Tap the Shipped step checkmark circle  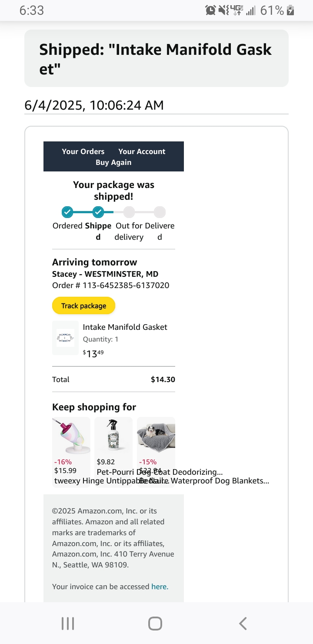98,212
